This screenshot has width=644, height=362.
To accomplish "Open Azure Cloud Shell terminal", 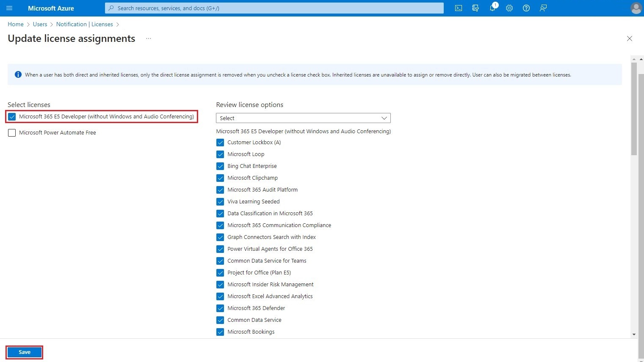I will (458, 8).
